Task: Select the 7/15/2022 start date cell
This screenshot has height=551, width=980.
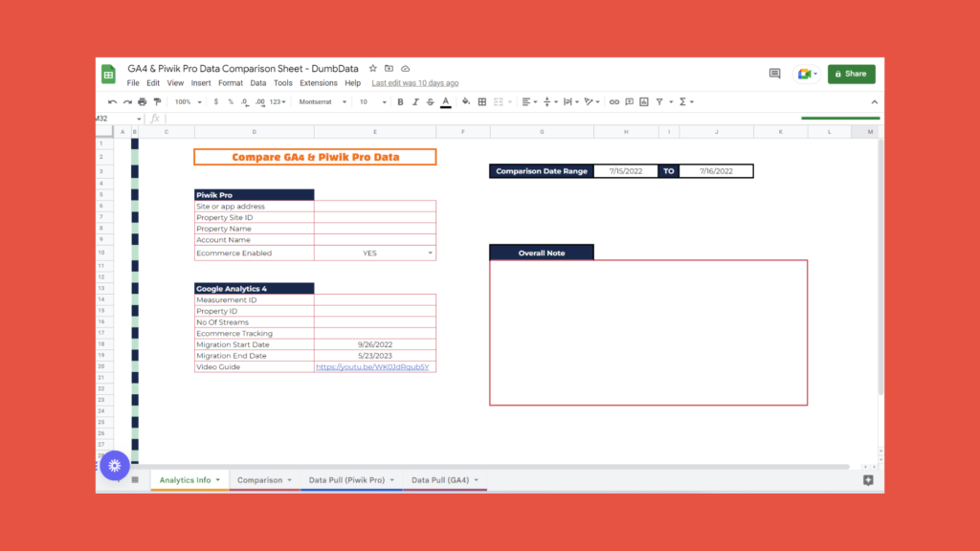Action: point(626,171)
